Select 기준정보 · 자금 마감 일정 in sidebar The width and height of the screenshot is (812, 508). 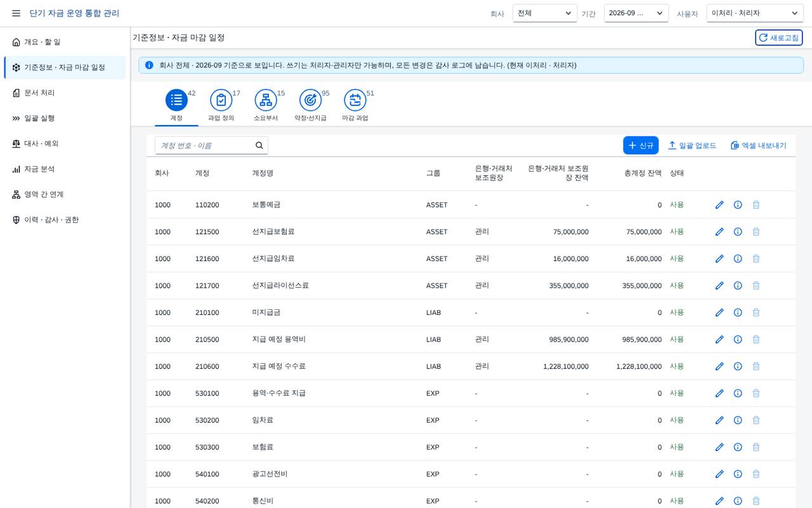coord(65,67)
